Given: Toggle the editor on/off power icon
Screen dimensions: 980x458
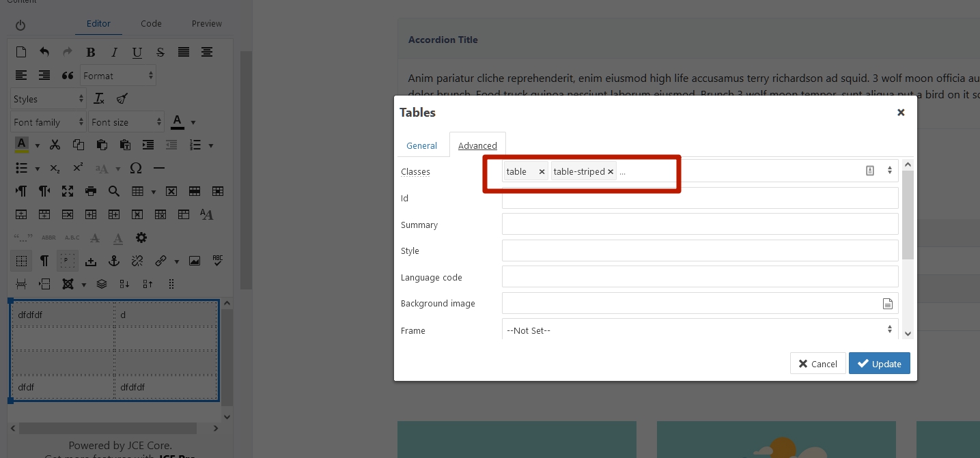Looking at the screenshot, I should (x=20, y=25).
